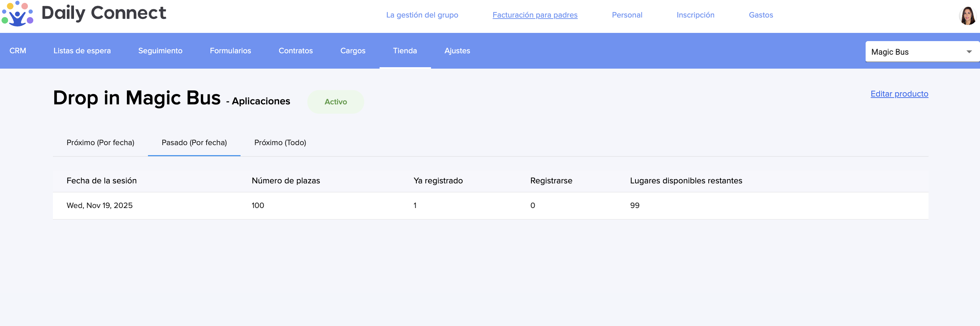The image size is (980, 326).
Task: Click the Número de plazas header
Action: coord(286,181)
